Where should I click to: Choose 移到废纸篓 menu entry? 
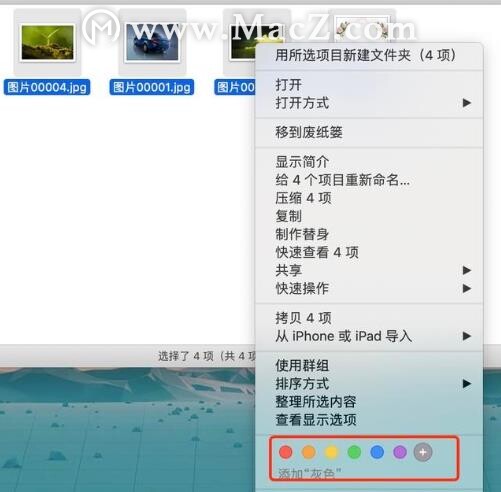point(369,132)
